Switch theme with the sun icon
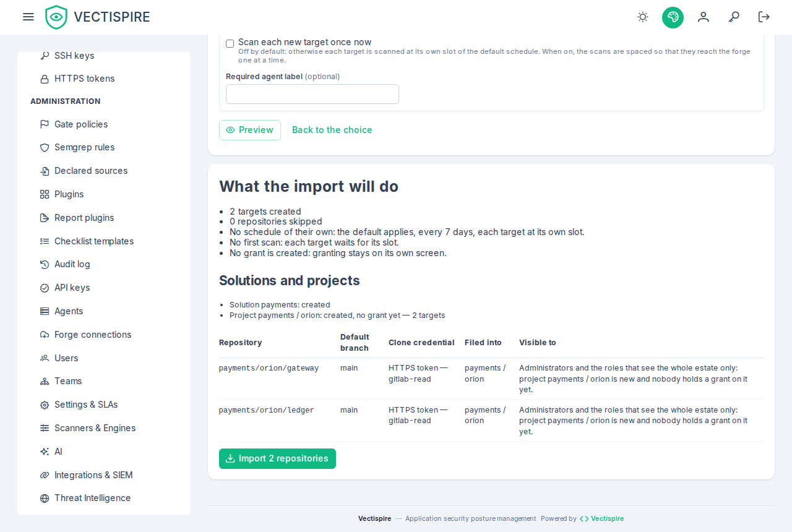This screenshot has width=792, height=532. pos(643,17)
